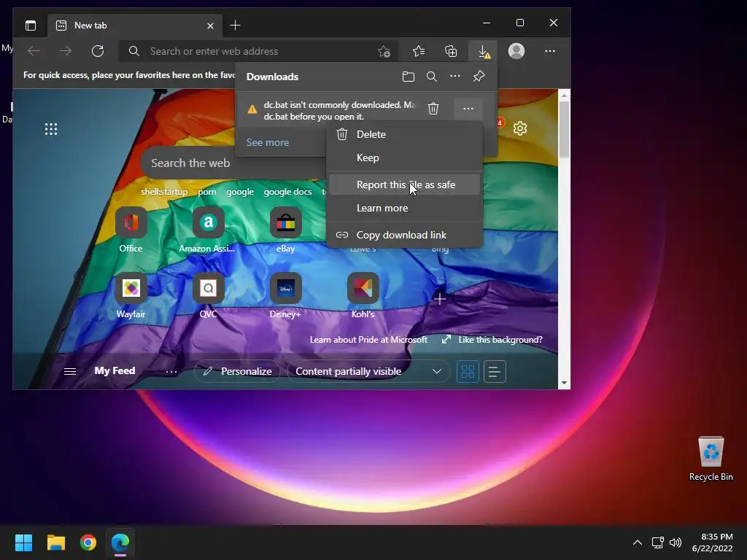The width and height of the screenshot is (747, 560).
Task: Click the scrollbar down arrow
Action: point(564,383)
